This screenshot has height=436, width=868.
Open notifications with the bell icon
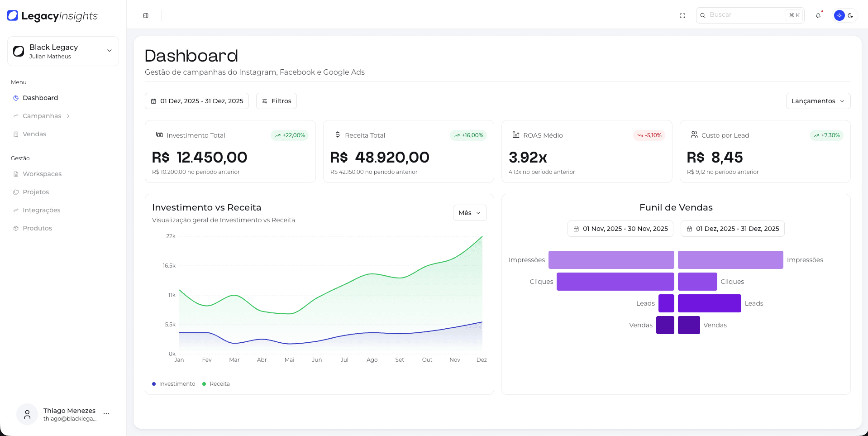pyautogui.click(x=818, y=15)
